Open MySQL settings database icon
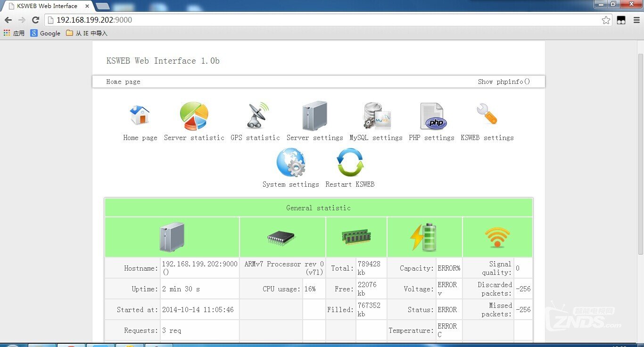This screenshot has width=644, height=347. [x=377, y=116]
